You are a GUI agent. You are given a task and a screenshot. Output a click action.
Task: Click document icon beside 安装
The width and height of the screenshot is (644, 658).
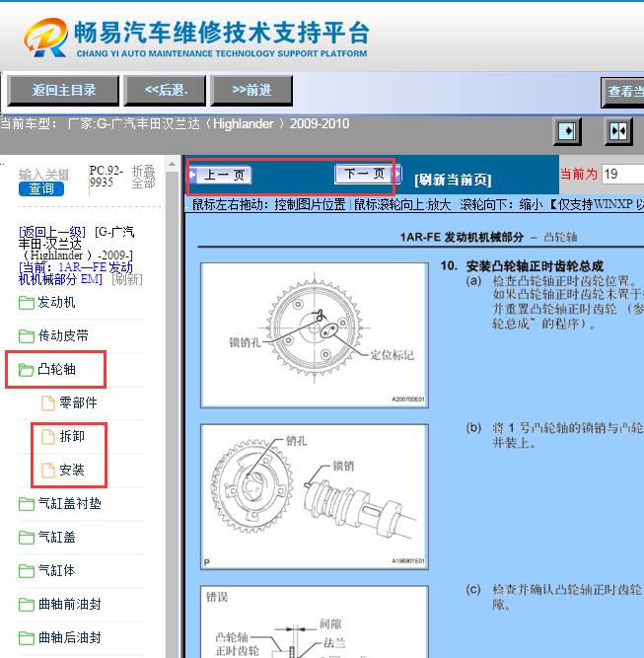pyautogui.click(x=47, y=471)
